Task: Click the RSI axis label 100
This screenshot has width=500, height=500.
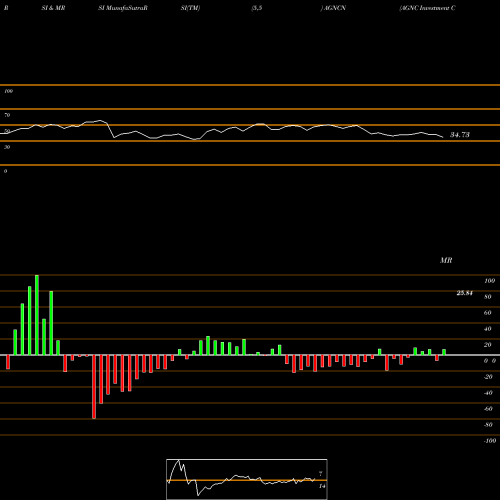Action: pyautogui.click(x=8, y=91)
